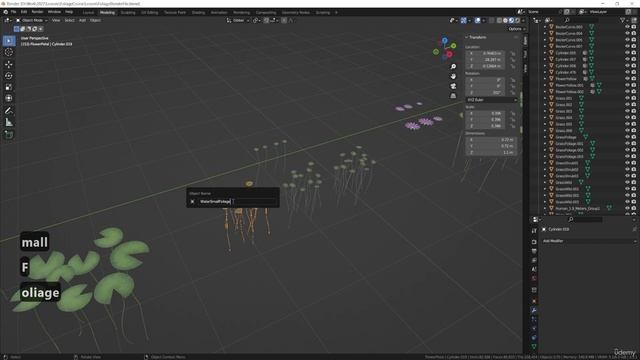Switch perspective/orthographic view with the grid icon
Image resolution: width=640 pixels, height=360 pixels.
click(x=453, y=96)
